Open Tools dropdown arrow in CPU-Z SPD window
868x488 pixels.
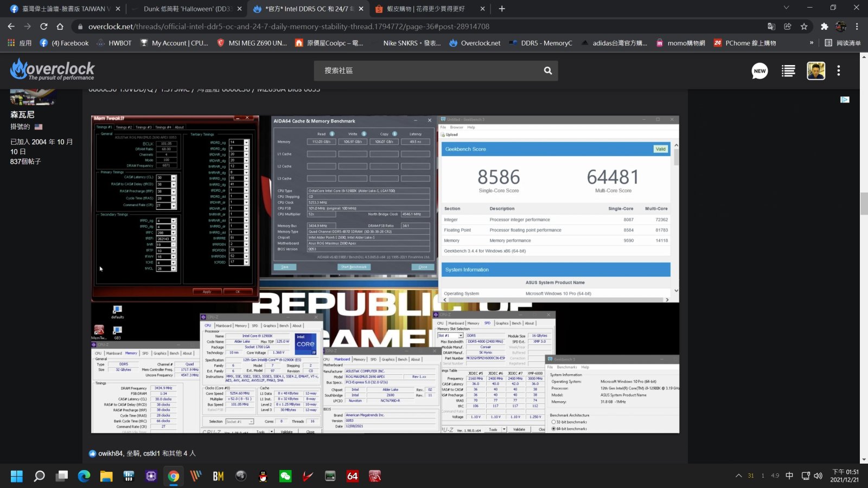(x=504, y=429)
